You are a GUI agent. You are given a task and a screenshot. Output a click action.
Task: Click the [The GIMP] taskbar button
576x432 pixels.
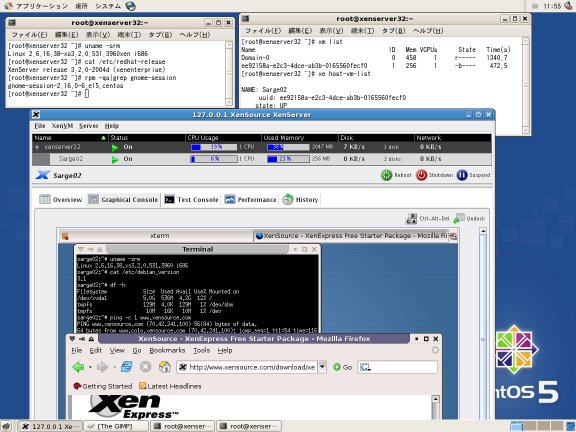coord(116,426)
